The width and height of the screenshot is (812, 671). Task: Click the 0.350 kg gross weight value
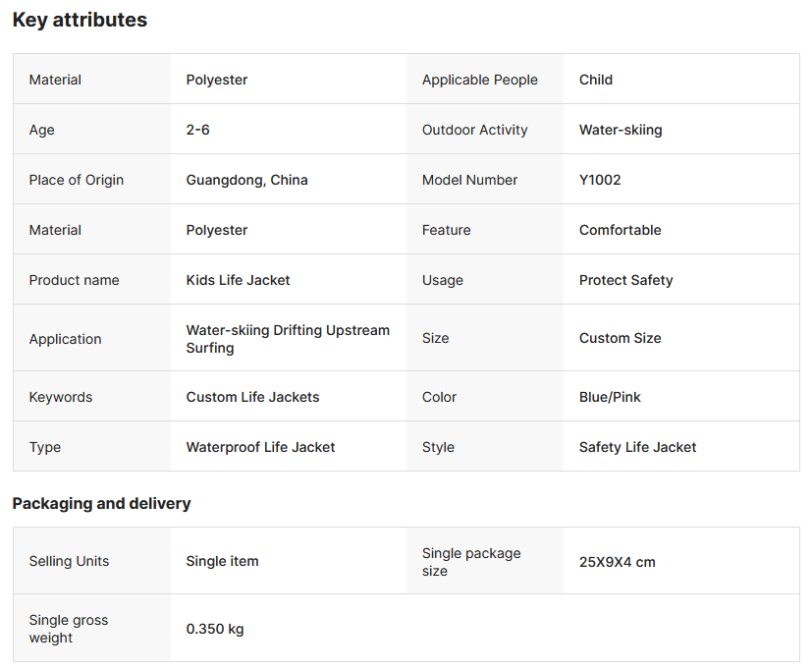(x=215, y=629)
